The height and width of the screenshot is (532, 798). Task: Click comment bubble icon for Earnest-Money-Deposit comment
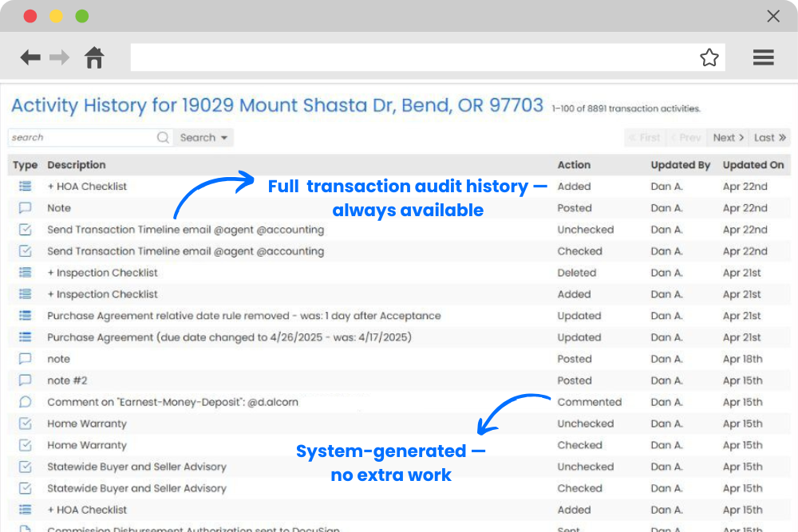(x=25, y=402)
